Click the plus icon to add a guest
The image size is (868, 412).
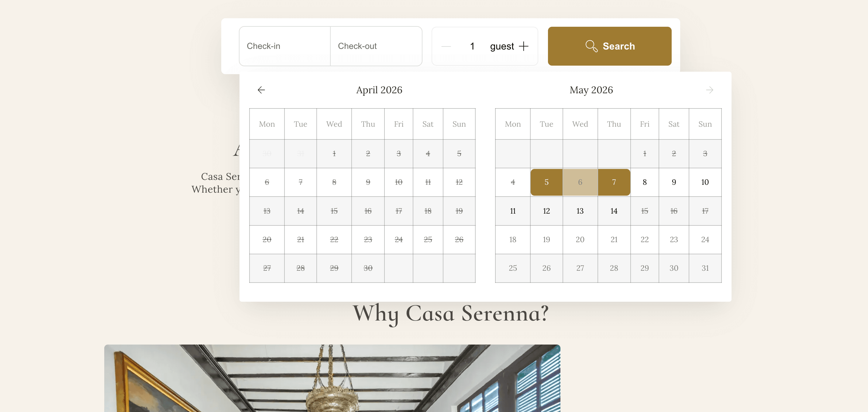(524, 46)
